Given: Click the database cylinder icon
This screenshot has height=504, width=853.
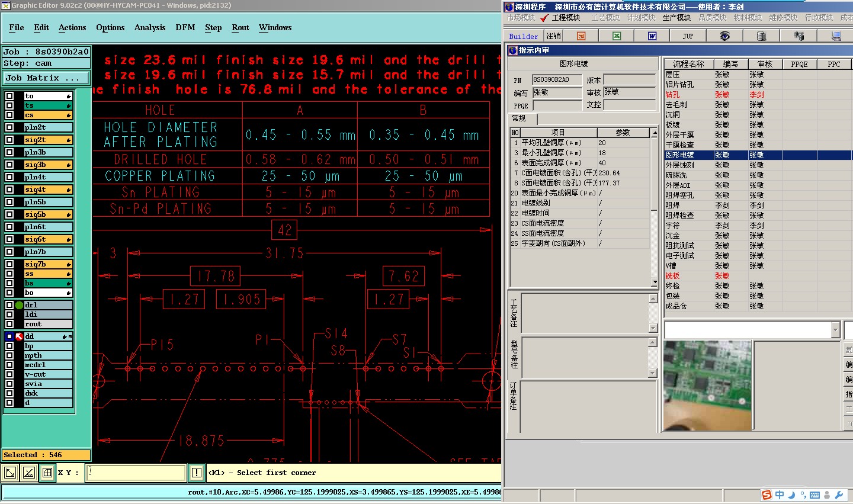Looking at the screenshot, I should [762, 36].
